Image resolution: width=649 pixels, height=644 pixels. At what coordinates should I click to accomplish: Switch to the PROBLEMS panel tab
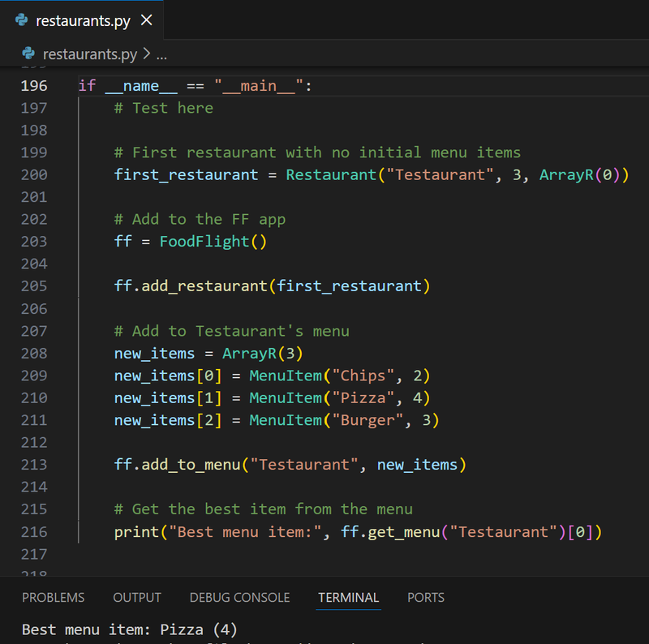tap(53, 598)
